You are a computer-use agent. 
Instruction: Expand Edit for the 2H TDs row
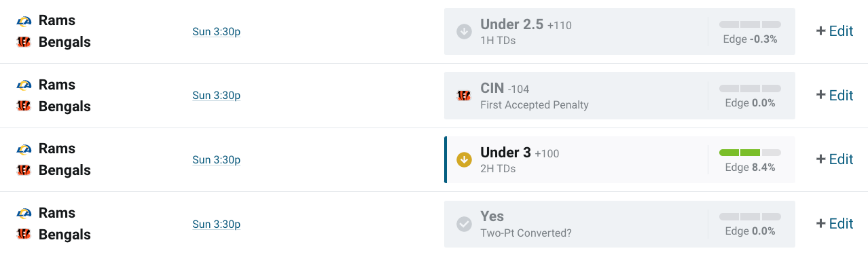(835, 159)
